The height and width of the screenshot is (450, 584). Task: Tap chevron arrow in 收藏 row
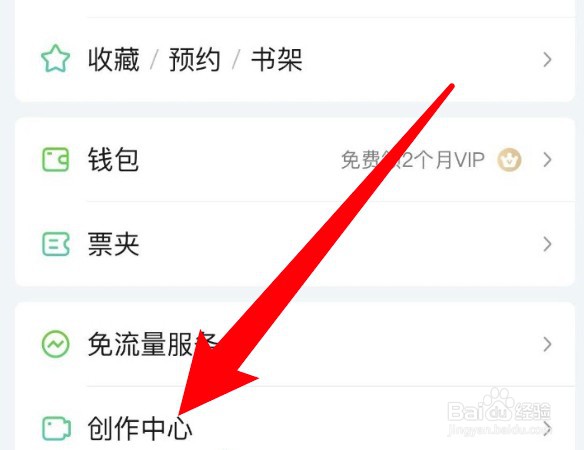pyautogui.click(x=547, y=60)
